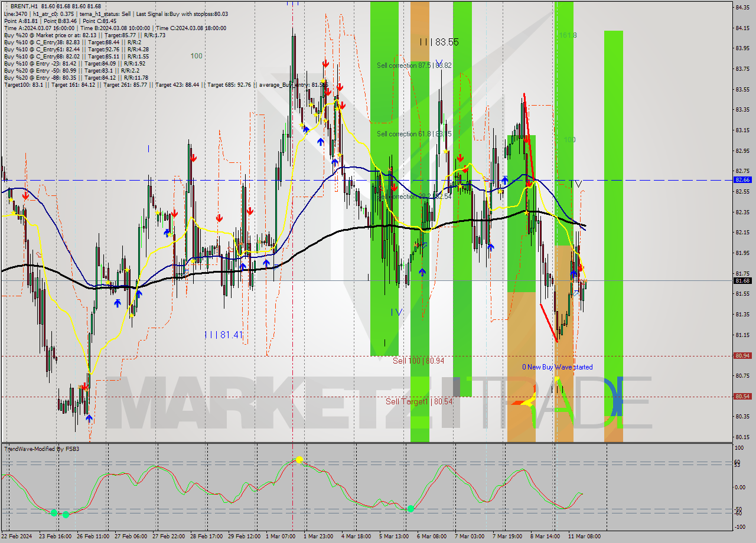Screen dimensions: 756x543
Task: Click the 'Sell correction 61.8 | 83.15' label
Action: pos(414,134)
